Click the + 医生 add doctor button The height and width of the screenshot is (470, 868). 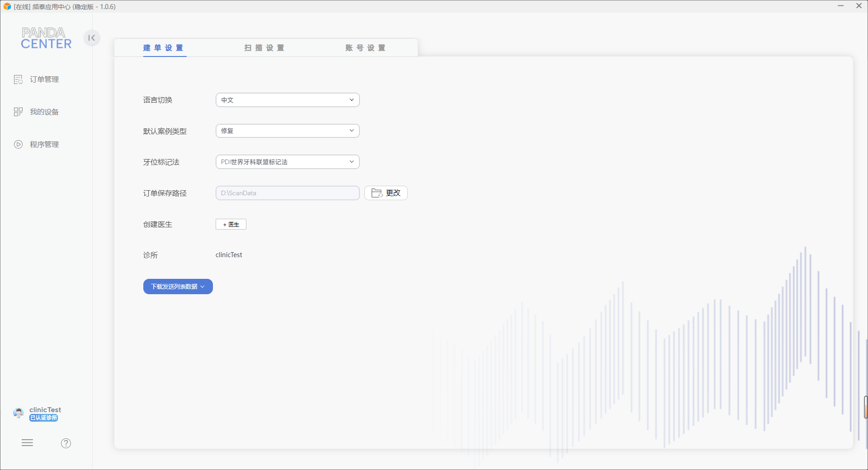tap(231, 225)
